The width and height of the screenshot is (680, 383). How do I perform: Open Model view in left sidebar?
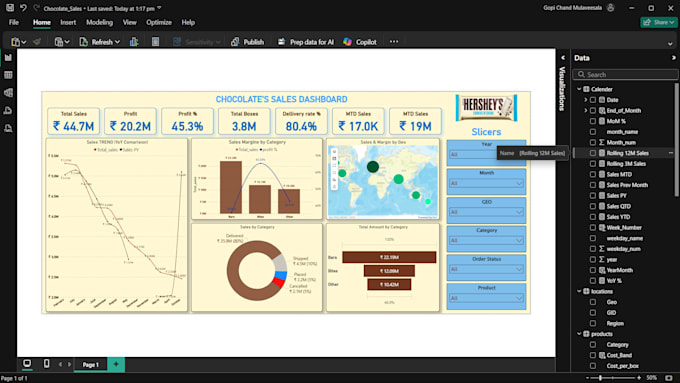coord(8,93)
